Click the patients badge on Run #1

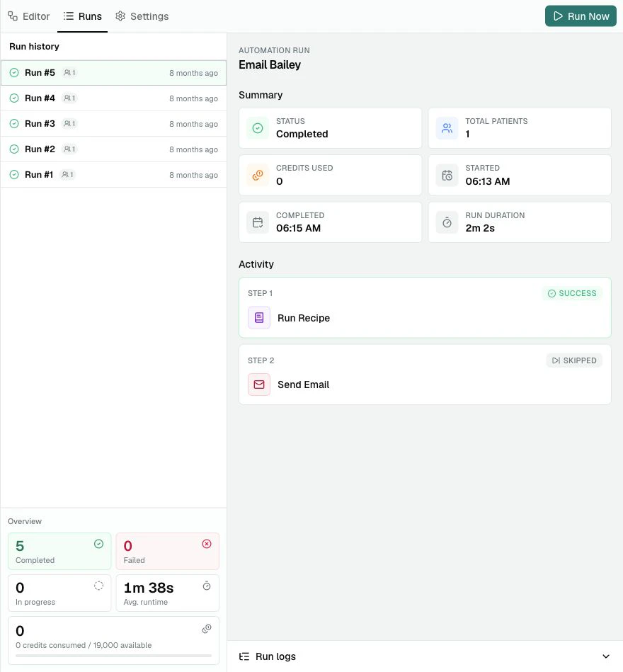coord(68,174)
